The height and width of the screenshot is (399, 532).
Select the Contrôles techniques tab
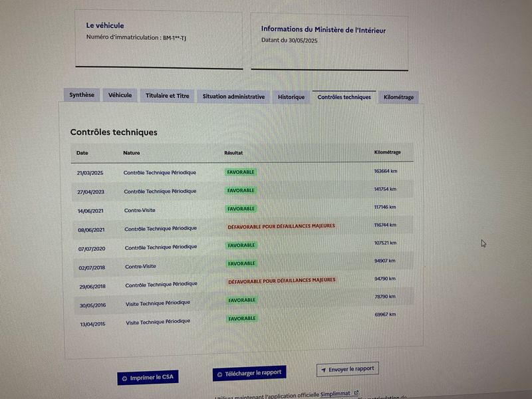coord(344,97)
